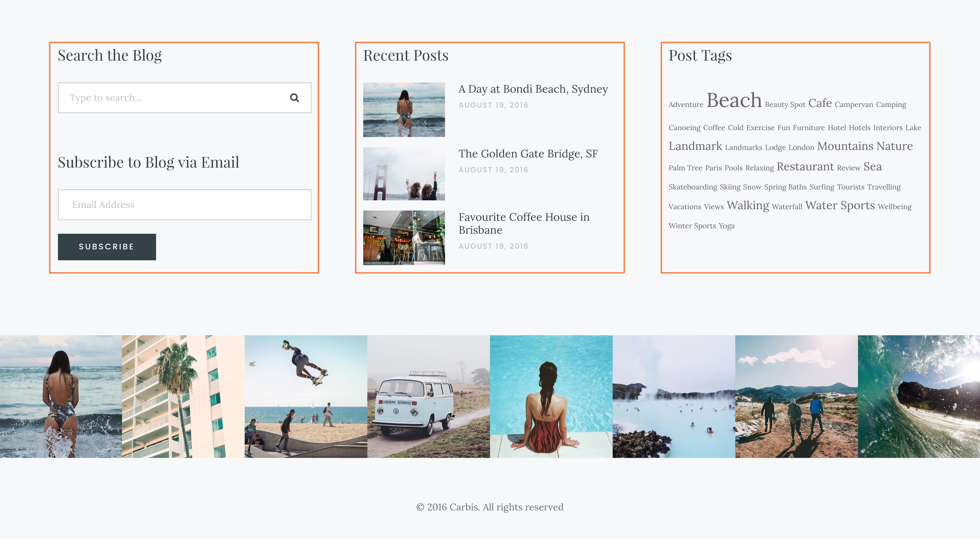
Task: Open the VW campervan gallery photo
Action: tap(428, 396)
